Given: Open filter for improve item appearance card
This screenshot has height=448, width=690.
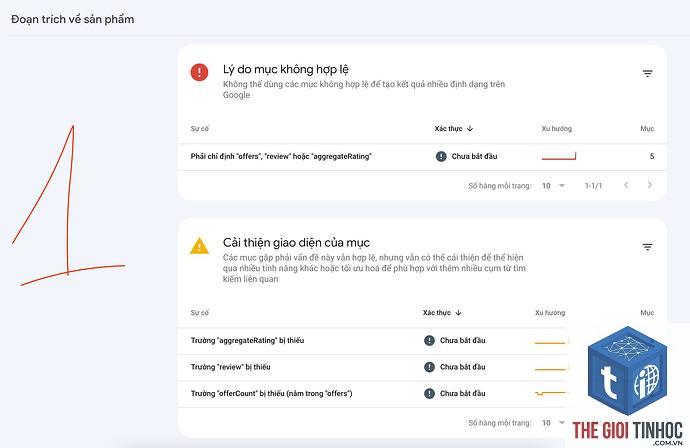Looking at the screenshot, I should coord(647,247).
